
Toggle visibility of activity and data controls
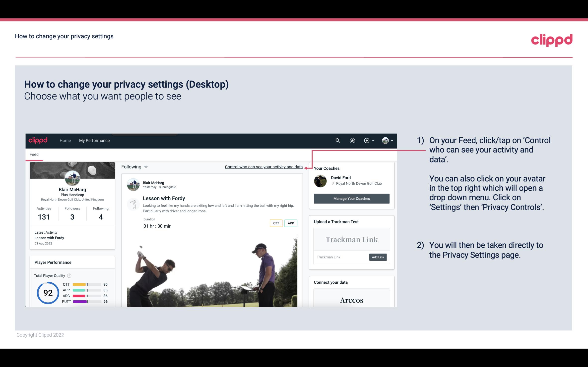pyautogui.click(x=263, y=166)
